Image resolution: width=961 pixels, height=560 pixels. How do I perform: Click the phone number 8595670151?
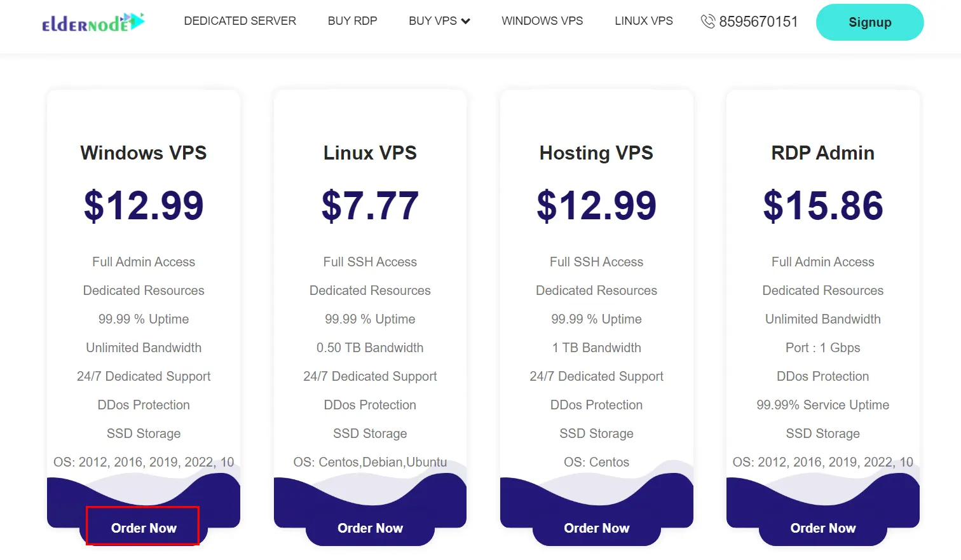(758, 21)
